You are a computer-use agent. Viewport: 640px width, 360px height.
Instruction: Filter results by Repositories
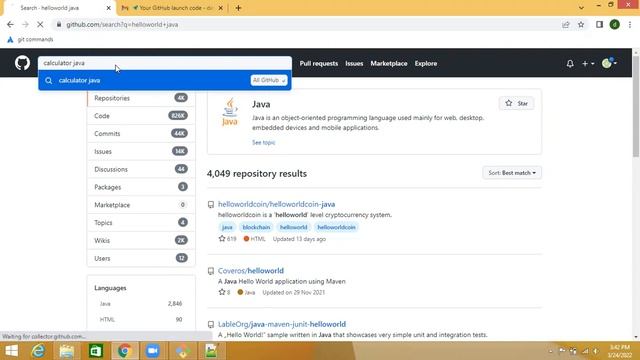click(x=141, y=98)
